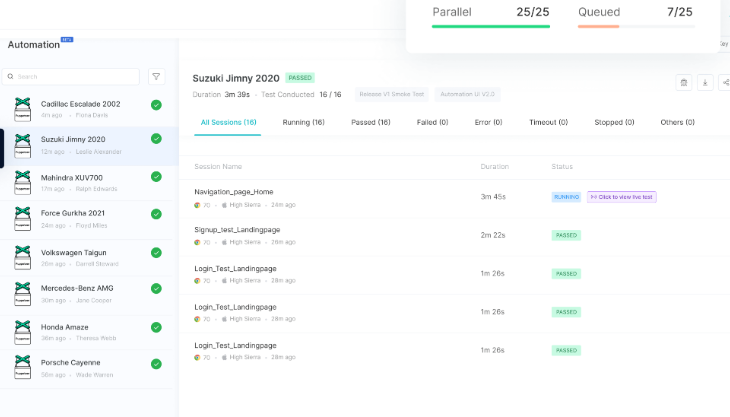This screenshot has height=417, width=730.
Task: Click Apple OS icon under Navigation_page_Home
Action: click(x=224, y=205)
